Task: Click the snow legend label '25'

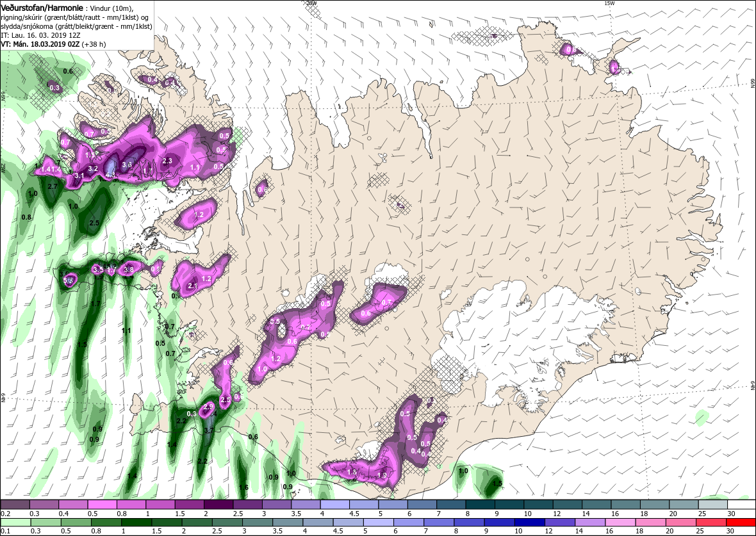Action: [702, 514]
